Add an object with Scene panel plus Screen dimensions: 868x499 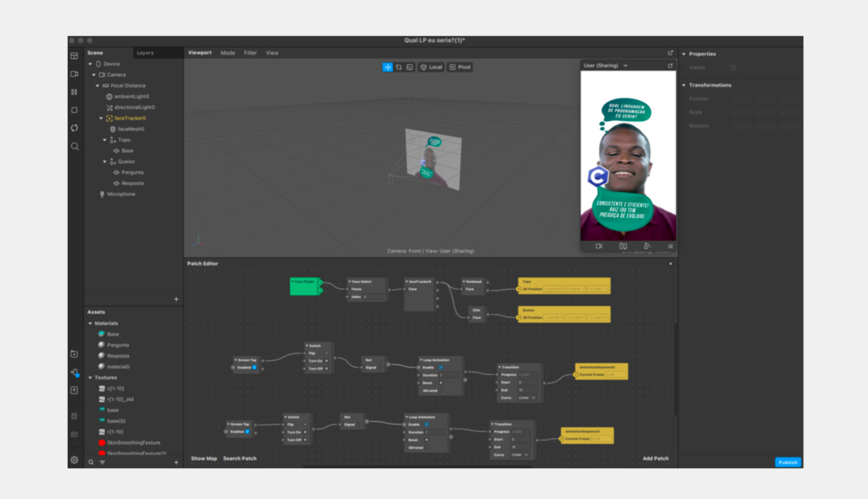[x=176, y=299]
